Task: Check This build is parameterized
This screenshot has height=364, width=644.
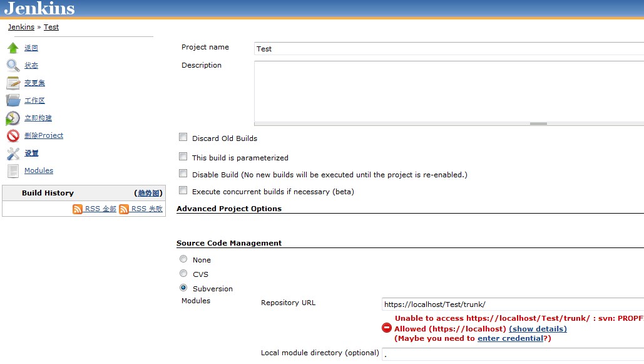Action: pos(183,157)
